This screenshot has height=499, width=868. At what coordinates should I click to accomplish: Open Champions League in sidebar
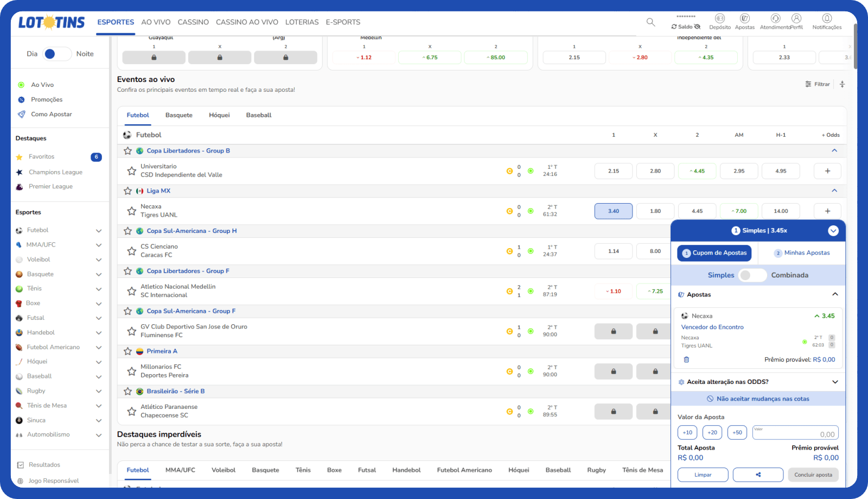pos(55,172)
